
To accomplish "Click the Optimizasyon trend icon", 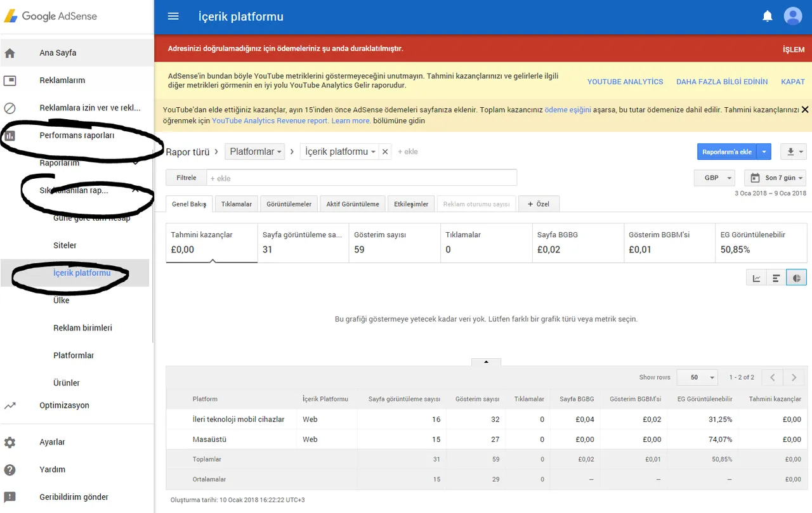I will (10, 406).
